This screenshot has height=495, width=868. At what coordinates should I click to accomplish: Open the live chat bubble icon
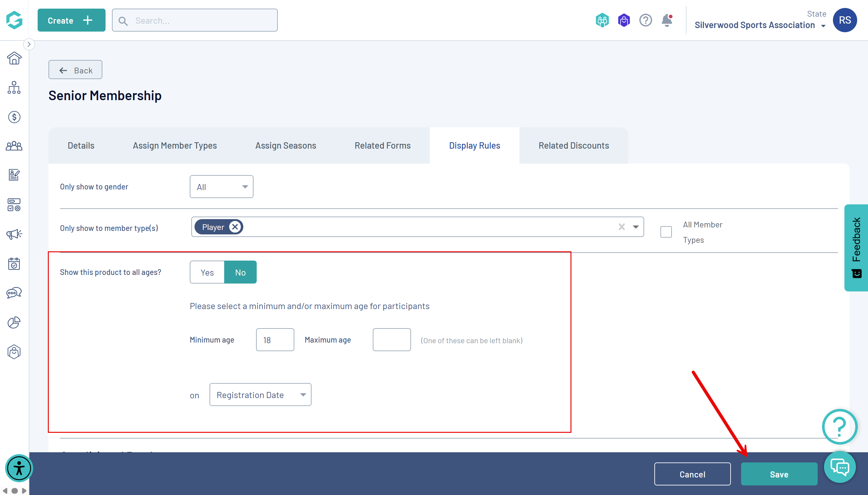tap(840, 467)
